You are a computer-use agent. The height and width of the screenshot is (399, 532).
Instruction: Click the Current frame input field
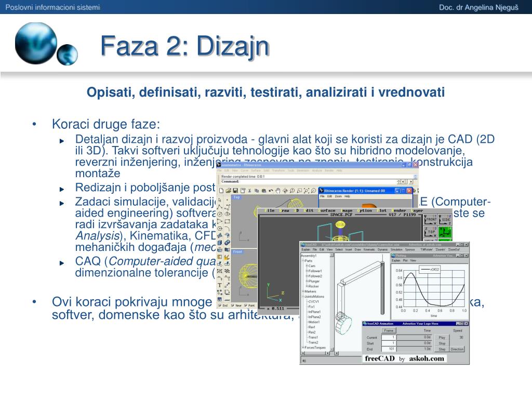click(389, 337)
